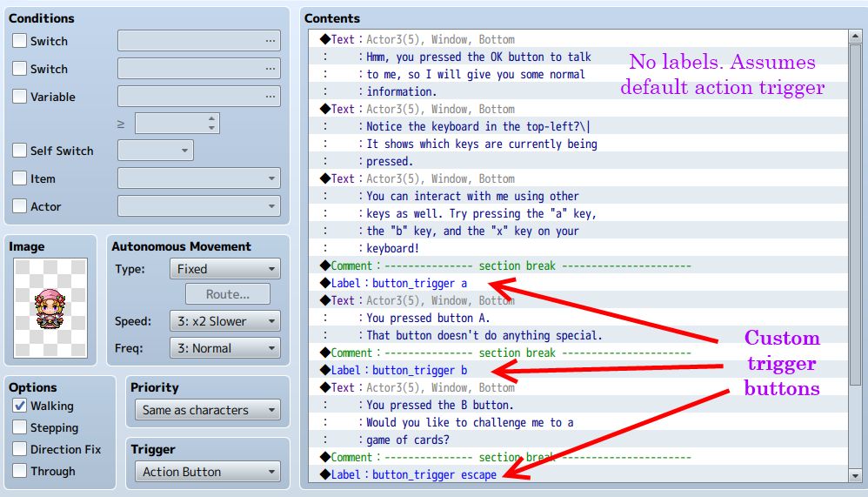Check the Through option
Image resolution: width=868 pixels, height=497 pixels.
tap(19, 470)
